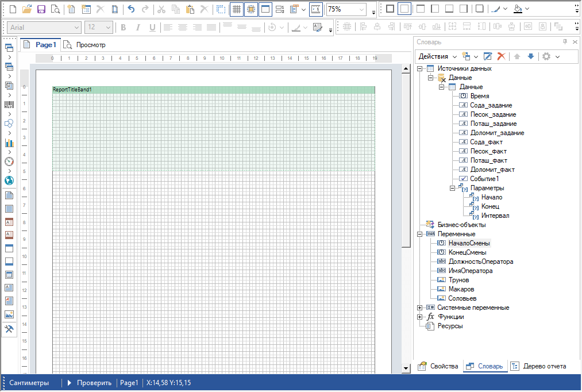Image resolution: width=582 pixels, height=392 pixels.
Task: Open the Дерево отчета panel tab
Action: 538,366
